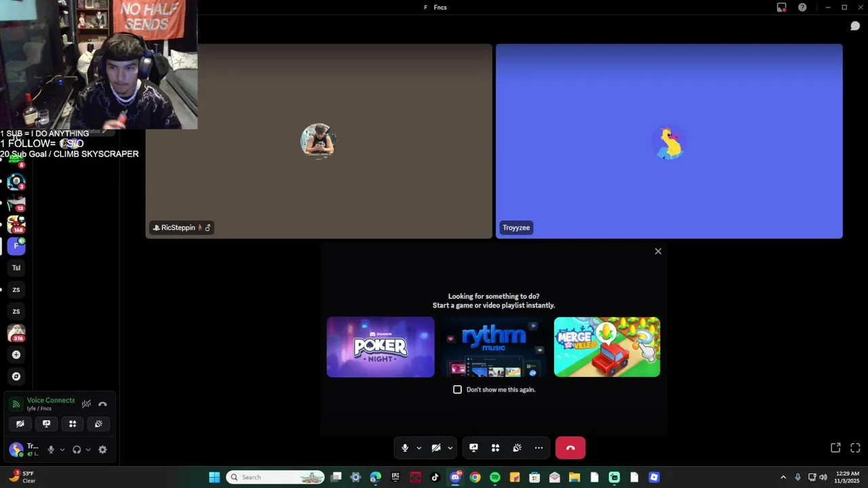
Task: Click the Fncs channel title
Action: (440, 7)
